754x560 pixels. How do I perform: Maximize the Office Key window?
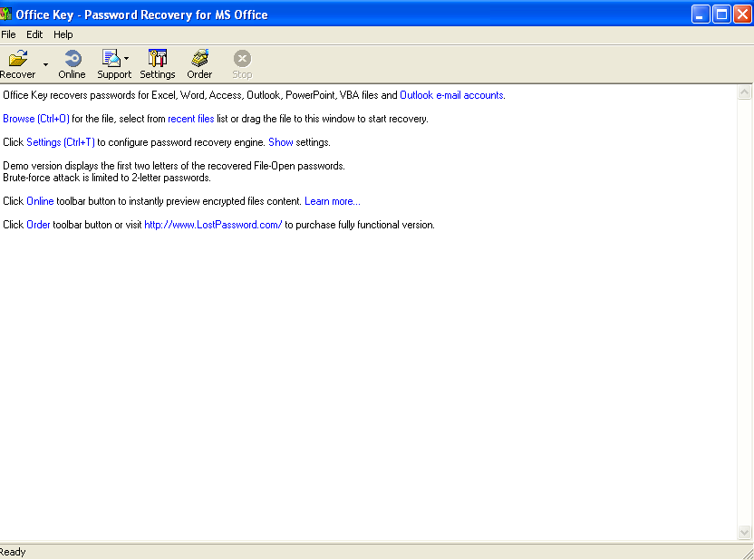[721, 14]
